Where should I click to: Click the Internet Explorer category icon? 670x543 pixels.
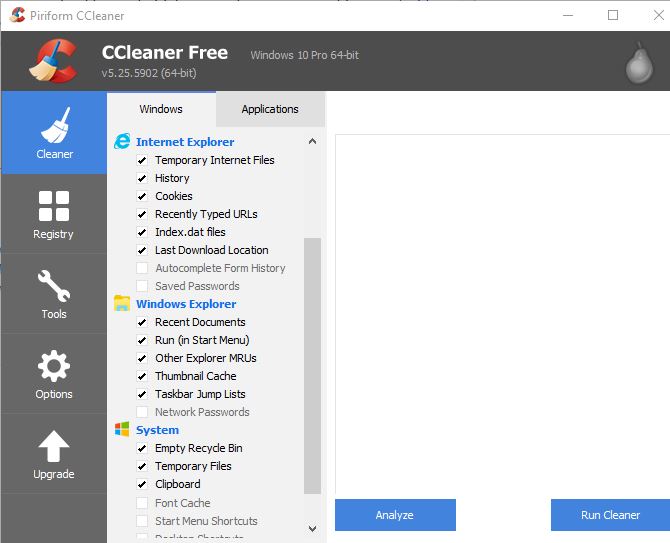click(x=122, y=141)
